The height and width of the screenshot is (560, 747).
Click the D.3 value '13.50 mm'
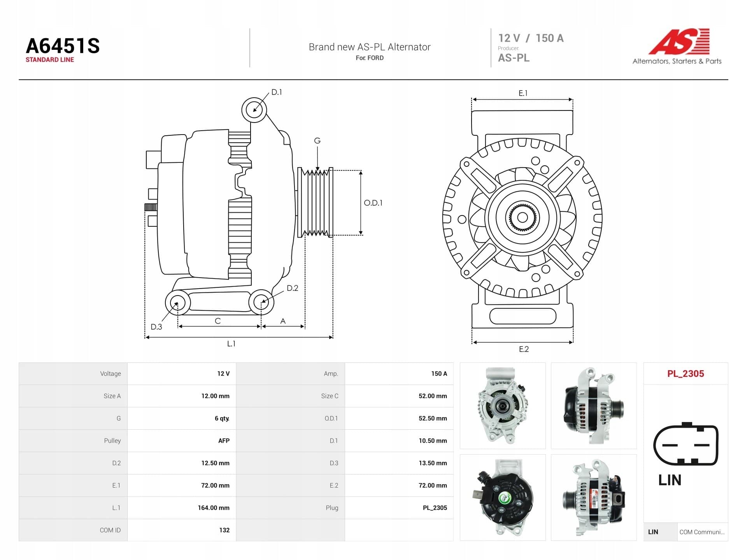433,463
